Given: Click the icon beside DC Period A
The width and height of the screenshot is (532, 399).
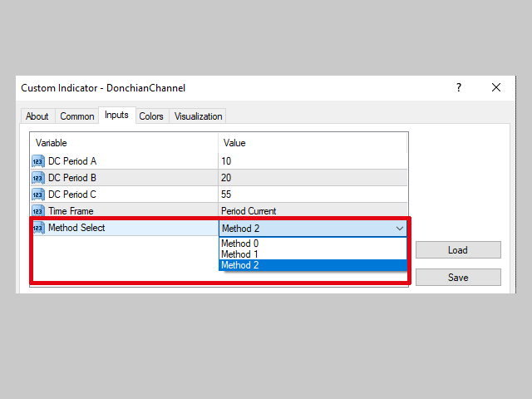Looking at the screenshot, I should [x=38, y=161].
